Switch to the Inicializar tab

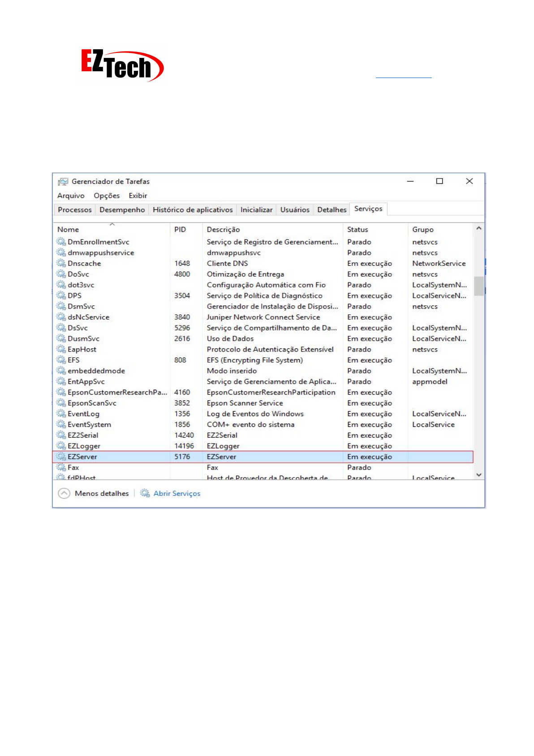[256, 210]
